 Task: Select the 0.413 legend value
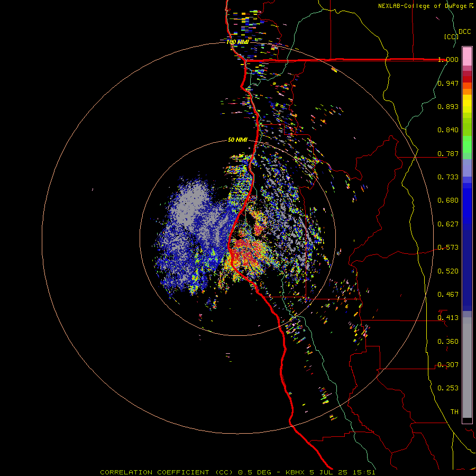tap(448, 318)
